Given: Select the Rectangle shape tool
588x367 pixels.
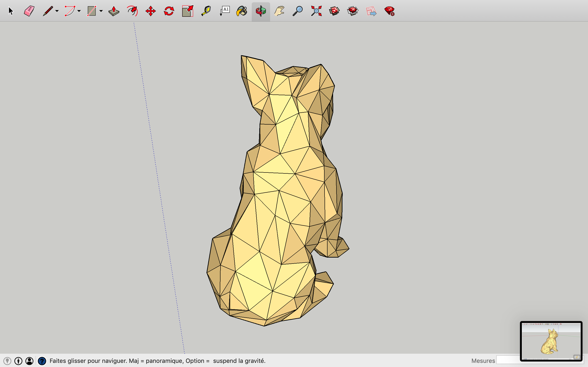Looking at the screenshot, I should pos(92,11).
